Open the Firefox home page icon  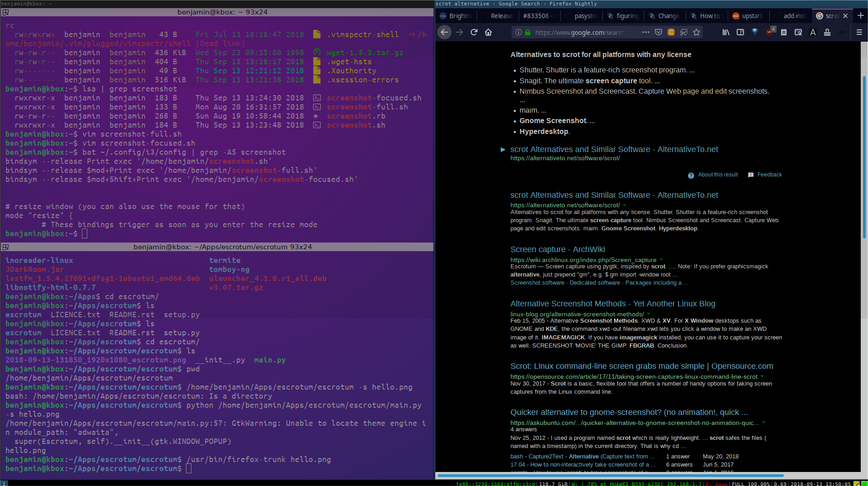(x=488, y=32)
